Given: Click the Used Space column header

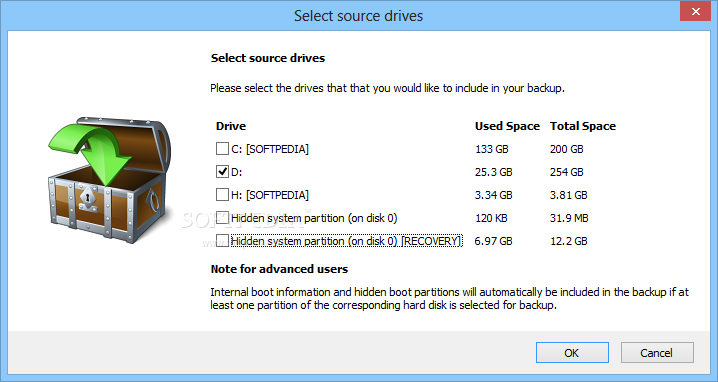Looking at the screenshot, I should pyautogui.click(x=507, y=126).
